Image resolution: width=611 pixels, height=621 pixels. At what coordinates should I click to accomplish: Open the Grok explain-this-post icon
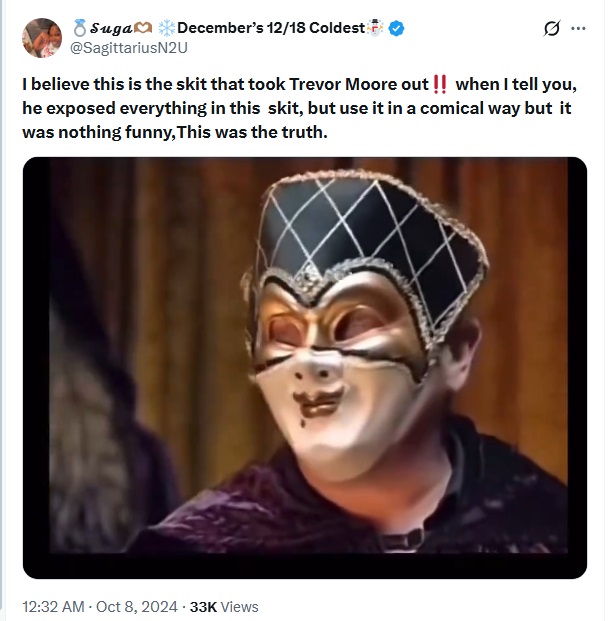(x=550, y=29)
